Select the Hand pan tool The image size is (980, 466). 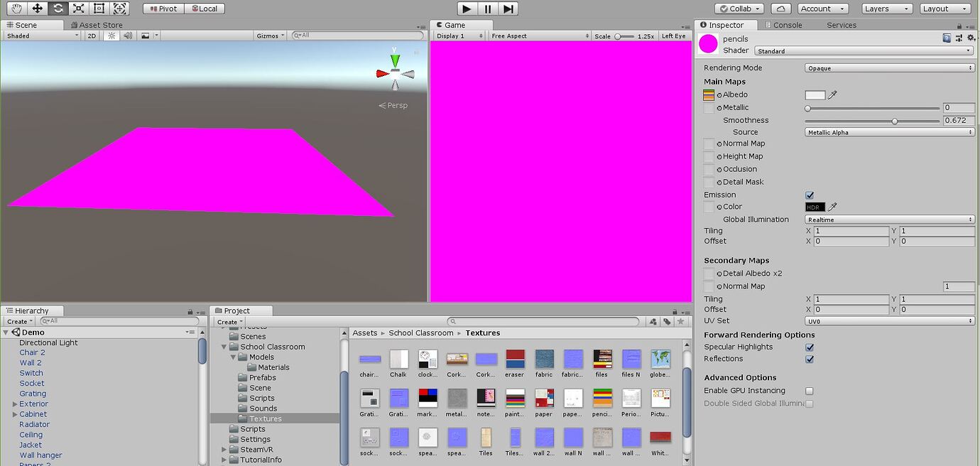click(17, 9)
